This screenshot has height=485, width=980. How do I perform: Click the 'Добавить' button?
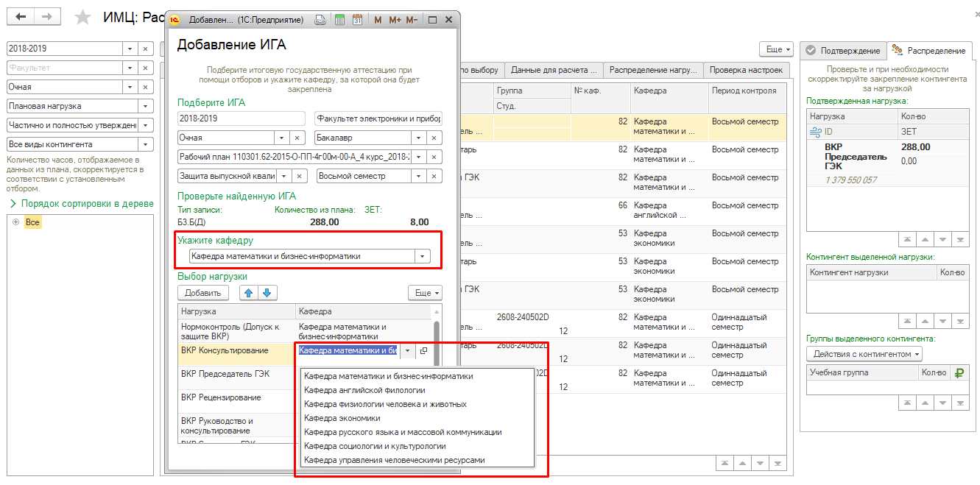coord(202,293)
